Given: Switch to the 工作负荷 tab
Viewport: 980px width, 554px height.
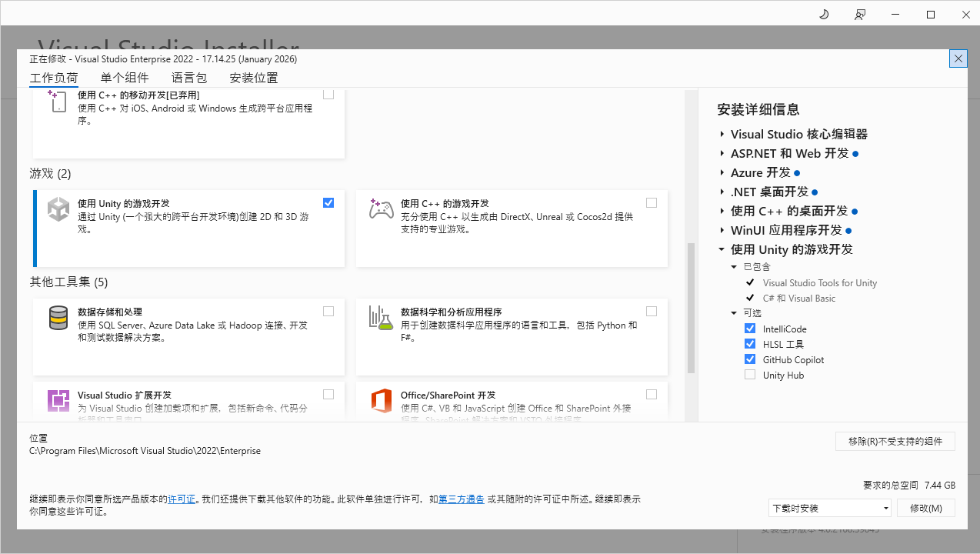Looking at the screenshot, I should click(54, 78).
